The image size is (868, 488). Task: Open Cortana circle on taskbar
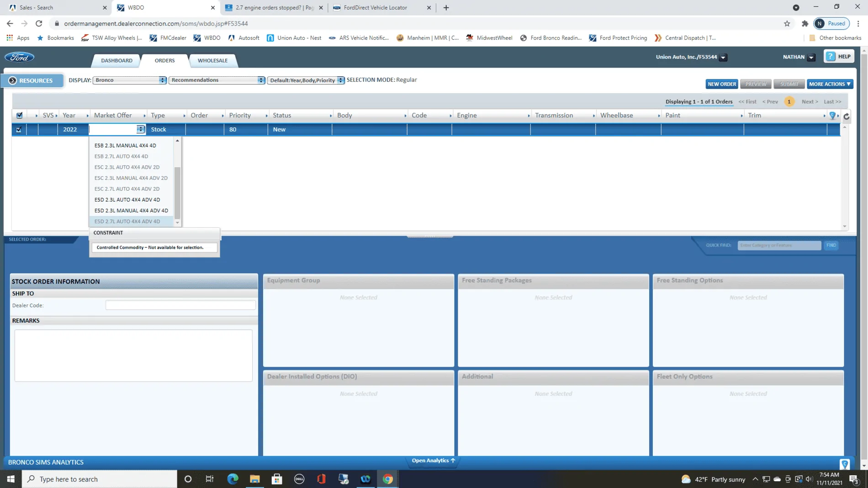(x=188, y=479)
